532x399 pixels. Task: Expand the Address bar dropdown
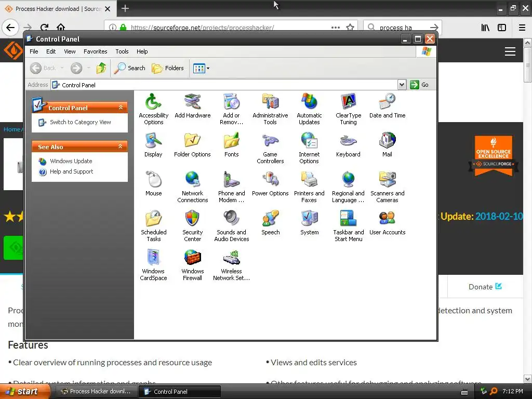pyautogui.click(x=402, y=85)
